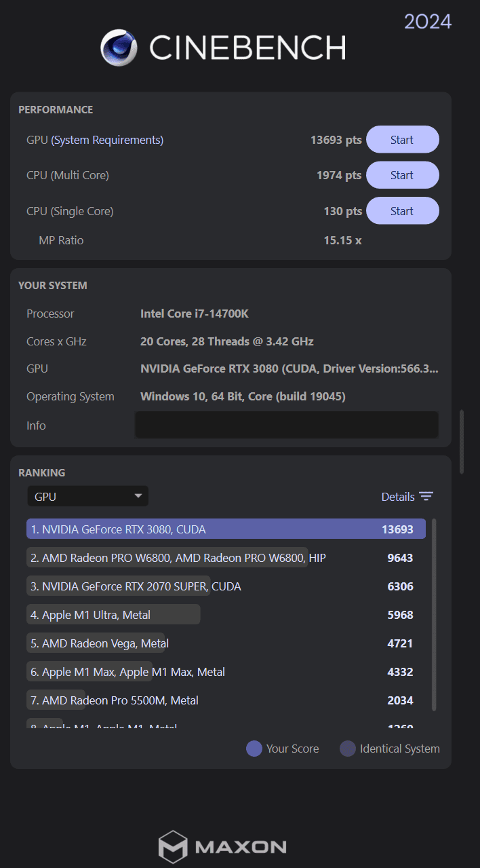Click the 130 pts single core score

[x=343, y=211]
